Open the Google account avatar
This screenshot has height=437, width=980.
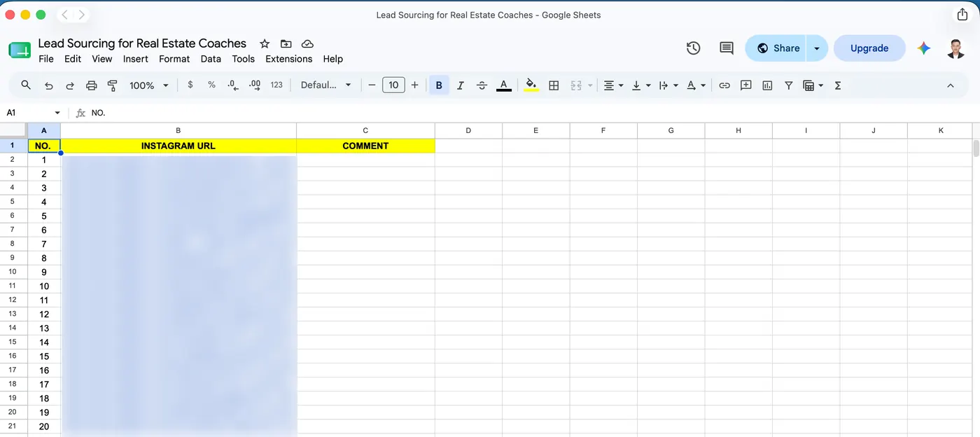956,48
